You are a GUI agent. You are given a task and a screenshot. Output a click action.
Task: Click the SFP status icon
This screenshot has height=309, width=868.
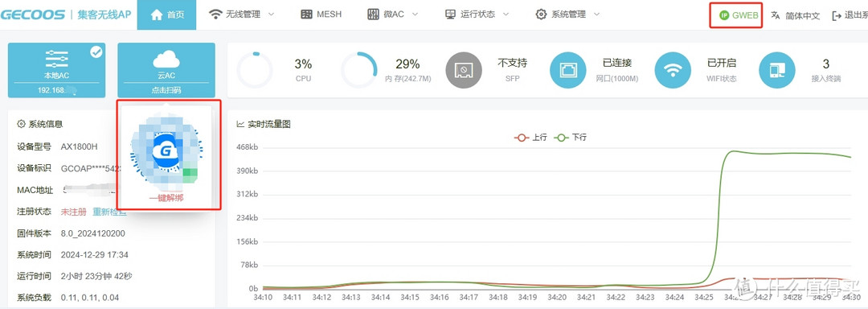[x=464, y=70]
